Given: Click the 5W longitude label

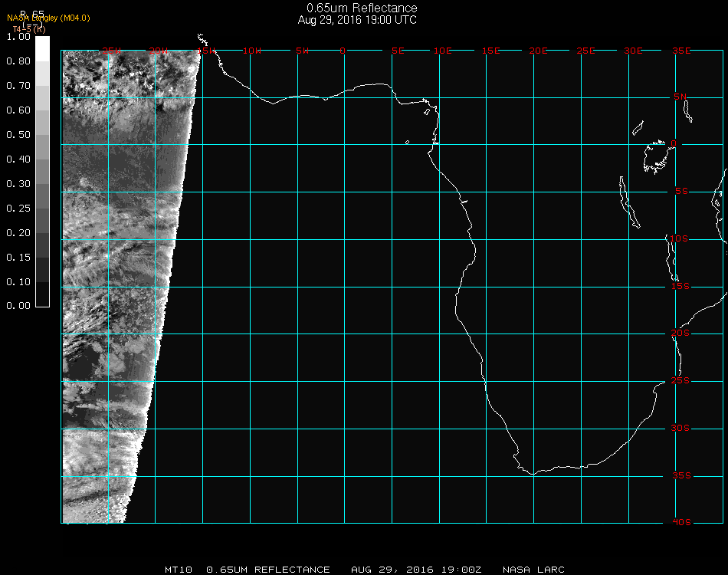Looking at the screenshot, I should 302,51.
